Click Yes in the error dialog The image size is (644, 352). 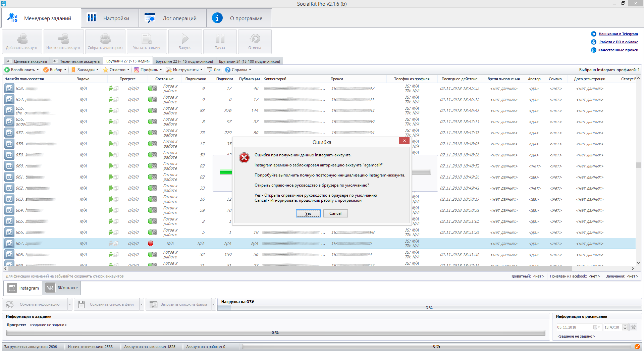(308, 213)
